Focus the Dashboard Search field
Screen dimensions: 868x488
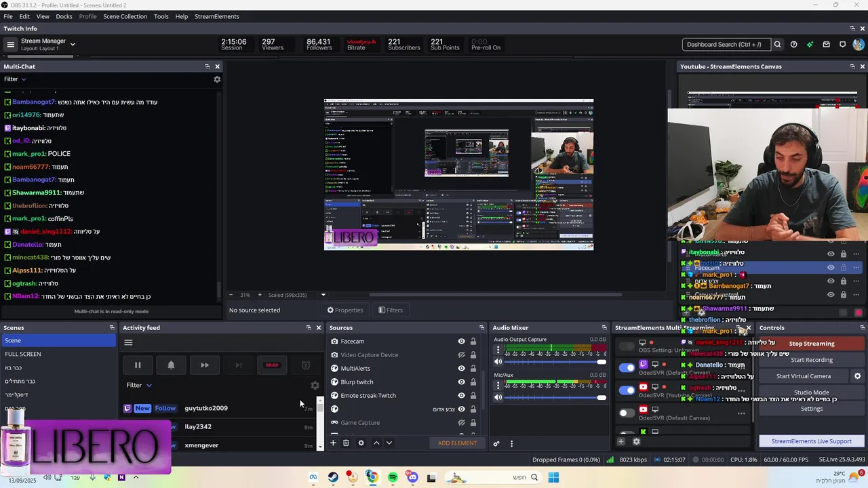pyautogui.click(x=726, y=45)
